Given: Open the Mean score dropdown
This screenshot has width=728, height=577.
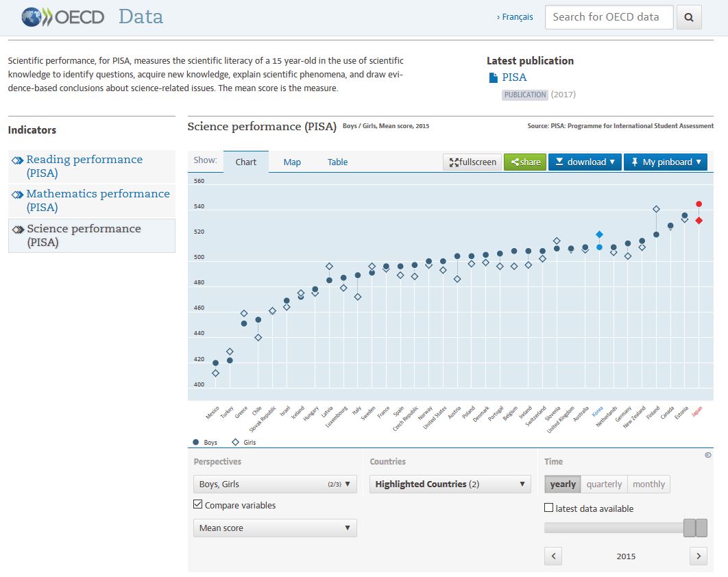Looking at the screenshot, I should [x=275, y=528].
